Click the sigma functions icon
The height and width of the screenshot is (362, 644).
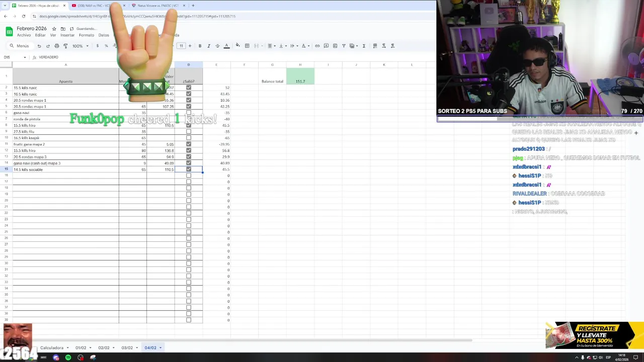pos(364,46)
